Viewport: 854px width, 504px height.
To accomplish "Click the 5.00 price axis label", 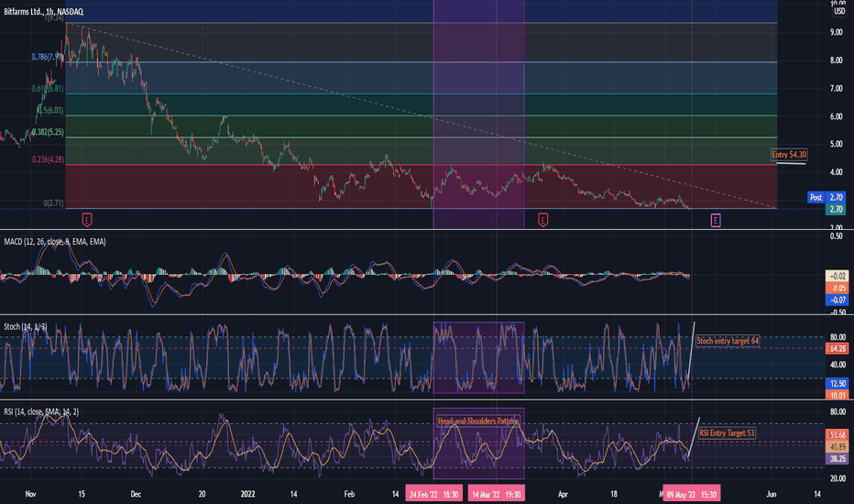I will [x=836, y=144].
